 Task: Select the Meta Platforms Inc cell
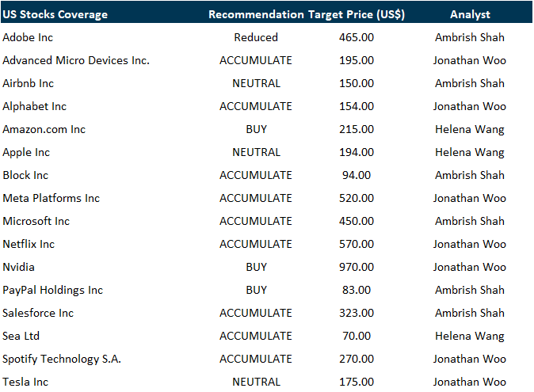51,198
